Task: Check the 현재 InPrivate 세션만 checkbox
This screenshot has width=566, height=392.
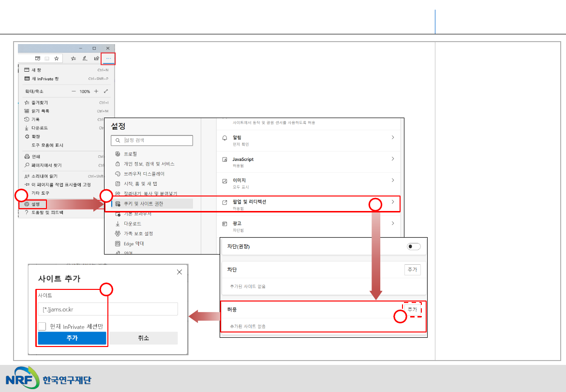Action: 42,326
